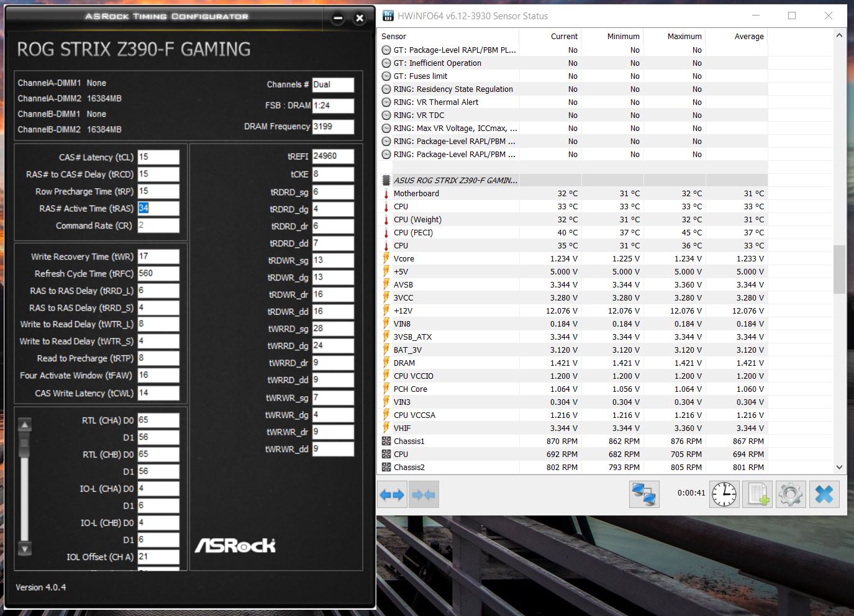Image resolution: width=854 pixels, height=616 pixels.
Task: Click the DRAM Frequency field showing 3199
Action: (x=333, y=126)
